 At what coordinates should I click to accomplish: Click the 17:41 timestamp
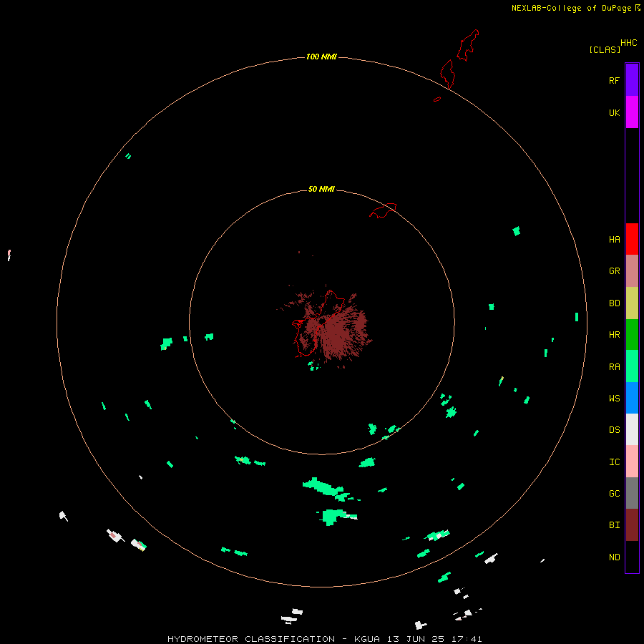coord(467,639)
